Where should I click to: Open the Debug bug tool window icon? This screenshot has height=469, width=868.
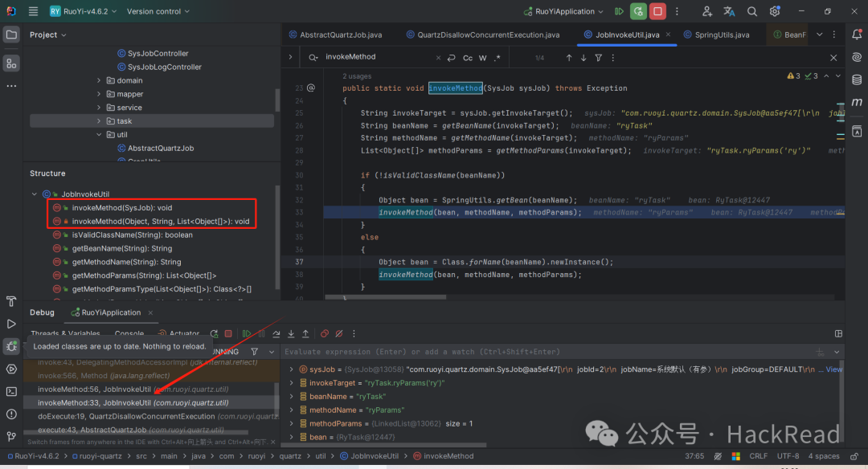[11, 346]
